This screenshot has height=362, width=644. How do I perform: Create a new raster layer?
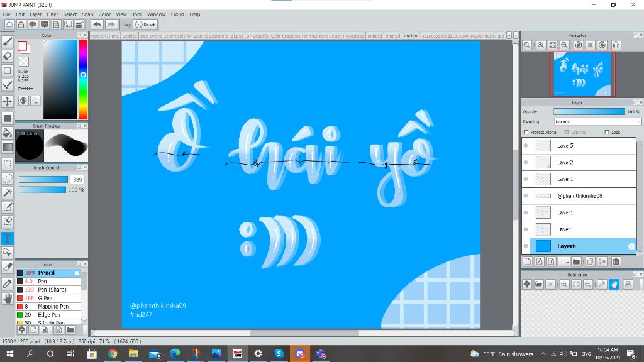tap(528, 261)
